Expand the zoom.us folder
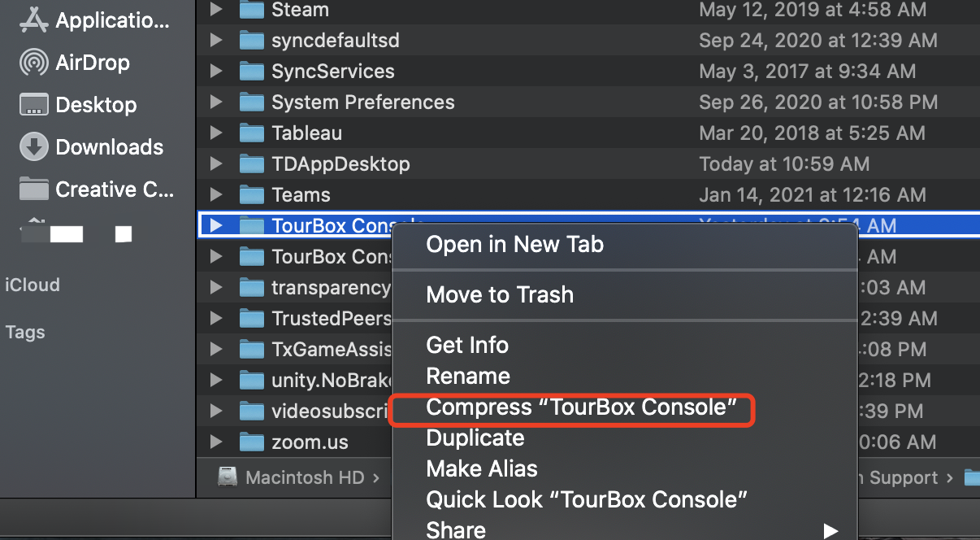980x540 pixels. tap(215, 442)
